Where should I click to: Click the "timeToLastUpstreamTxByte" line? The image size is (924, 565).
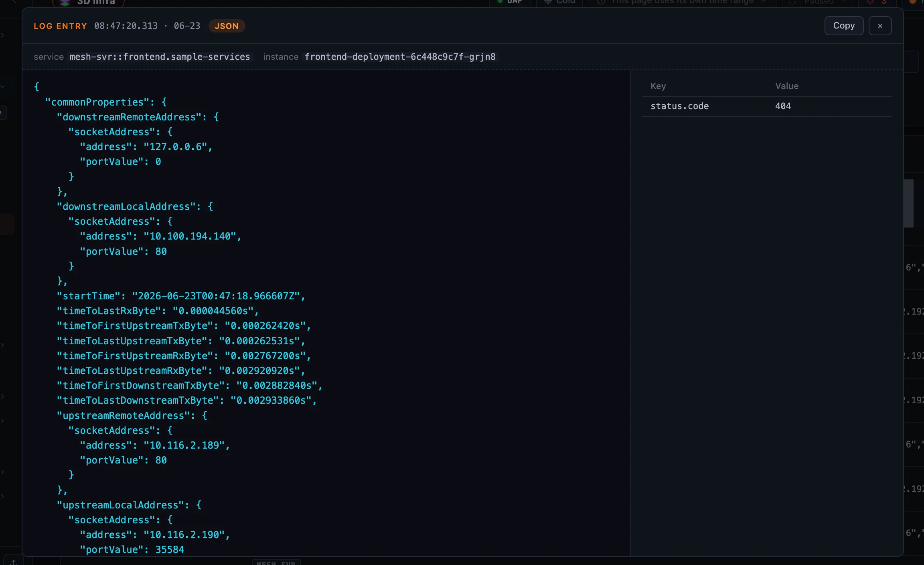click(x=181, y=341)
